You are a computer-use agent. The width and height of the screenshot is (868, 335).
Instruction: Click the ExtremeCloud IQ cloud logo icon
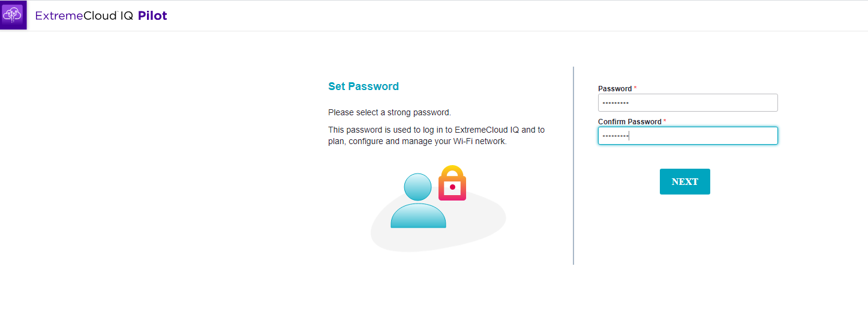13,15
